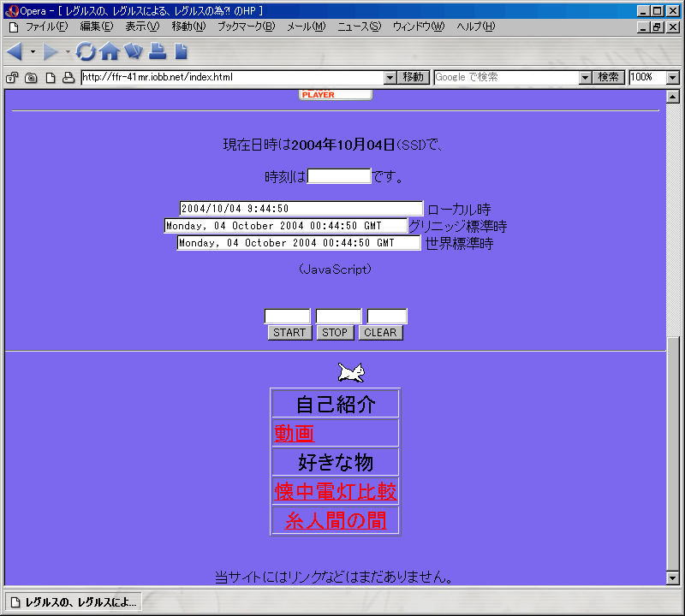This screenshot has height=616, width=685.
Task: Click the Opera logo in title bar
Action: (12, 10)
